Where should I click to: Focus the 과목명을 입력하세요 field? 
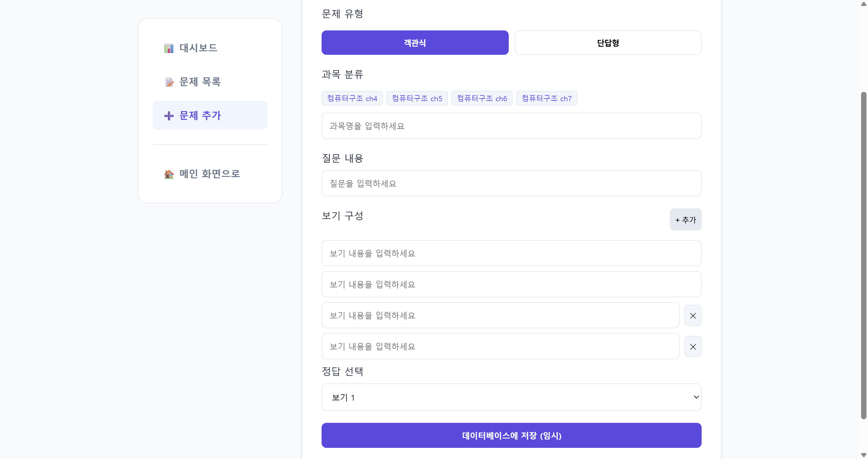[x=511, y=126]
